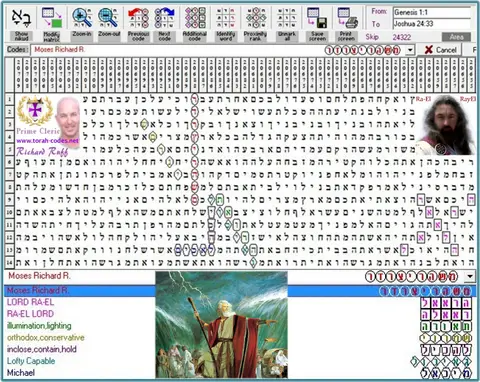Click the Area button
Image resolution: width=480 pixels, height=382 pixels.
[456, 37]
